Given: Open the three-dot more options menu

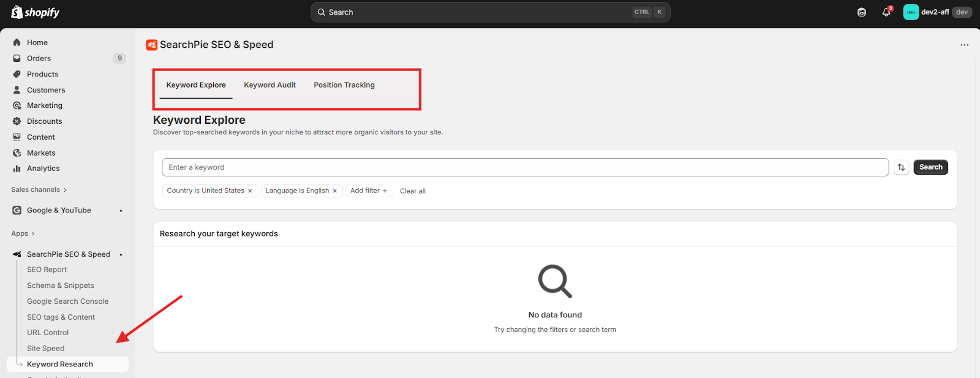Looking at the screenshot, I should click(964, 45).
